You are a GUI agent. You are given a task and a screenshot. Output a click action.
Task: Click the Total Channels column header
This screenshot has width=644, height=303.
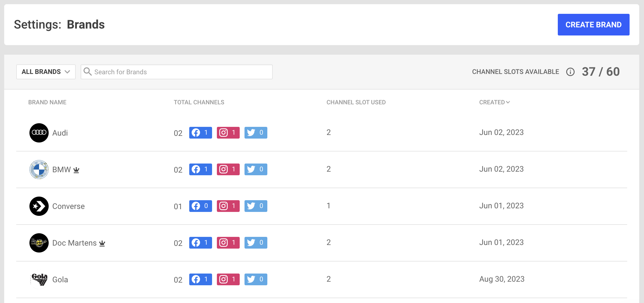tap(199, 102)
